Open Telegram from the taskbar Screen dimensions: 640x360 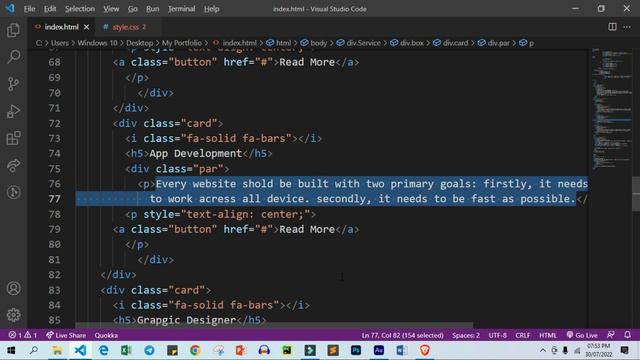(x=149, y=350)
